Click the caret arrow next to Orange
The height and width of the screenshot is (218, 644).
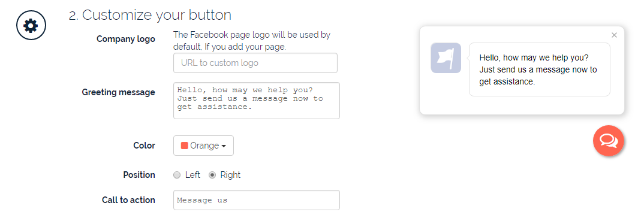(224, 146)
